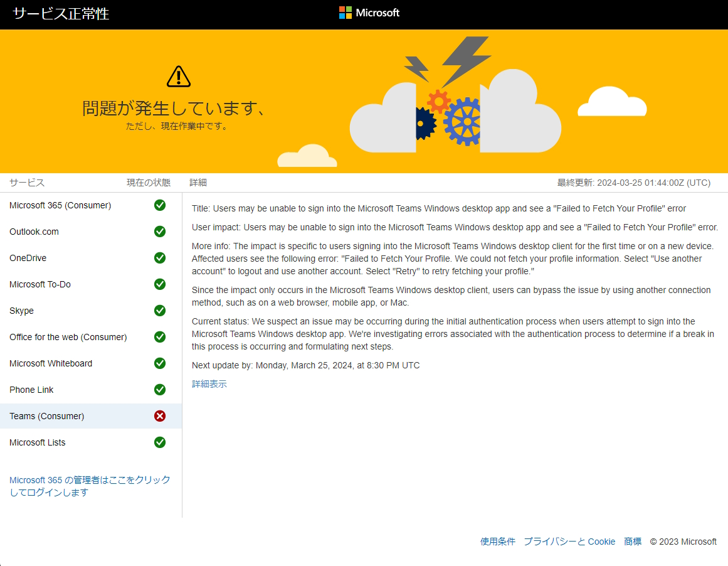Click the green checkmark beside Office for the web
The image size is (728, 566).
click(160, 337)
